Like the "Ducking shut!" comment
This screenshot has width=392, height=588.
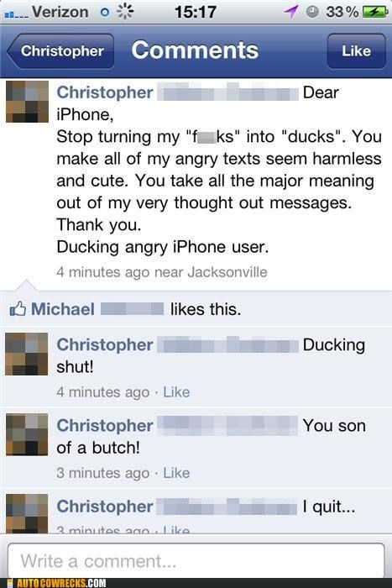pos(176,392)
